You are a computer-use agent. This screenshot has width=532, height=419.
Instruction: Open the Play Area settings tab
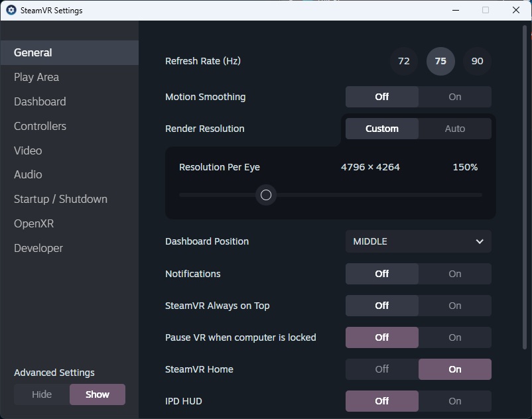(70, 77)
